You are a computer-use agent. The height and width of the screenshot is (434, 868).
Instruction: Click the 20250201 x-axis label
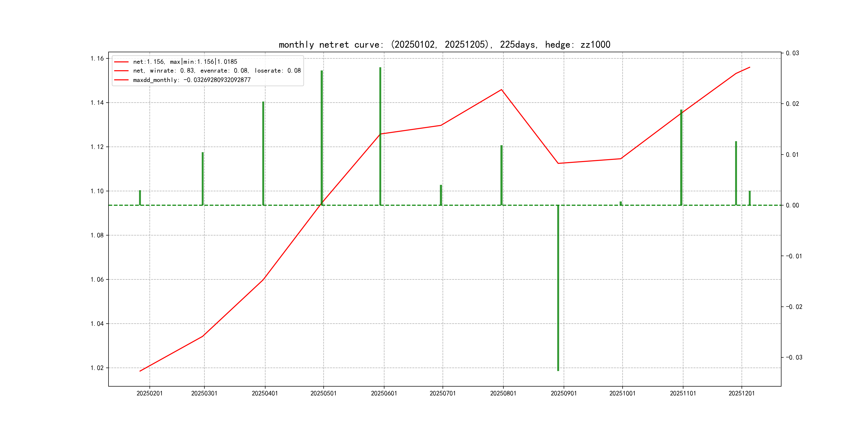click(149, 393)
